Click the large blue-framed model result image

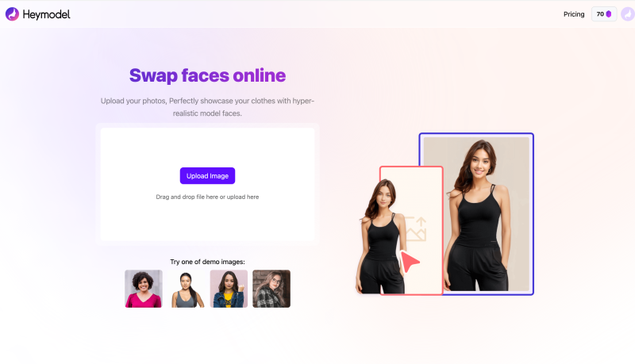(476, 214)
